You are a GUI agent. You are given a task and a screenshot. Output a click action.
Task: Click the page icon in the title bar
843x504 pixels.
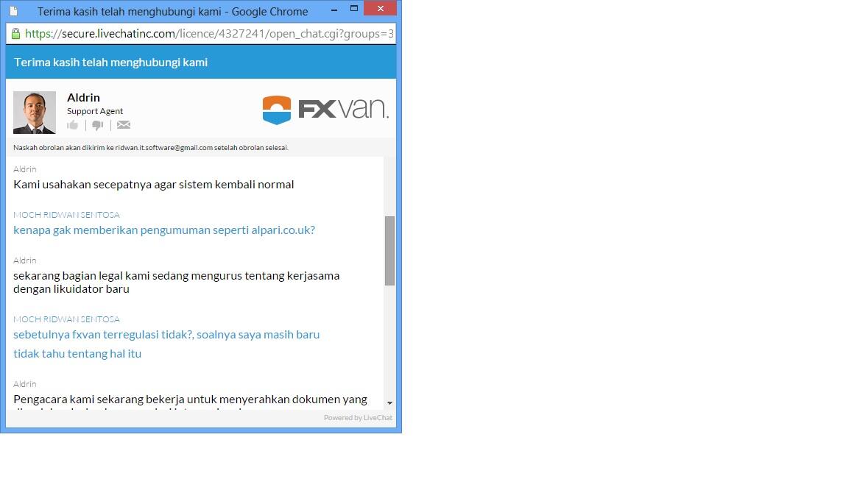pyautogui.click(x=14, y=11)
